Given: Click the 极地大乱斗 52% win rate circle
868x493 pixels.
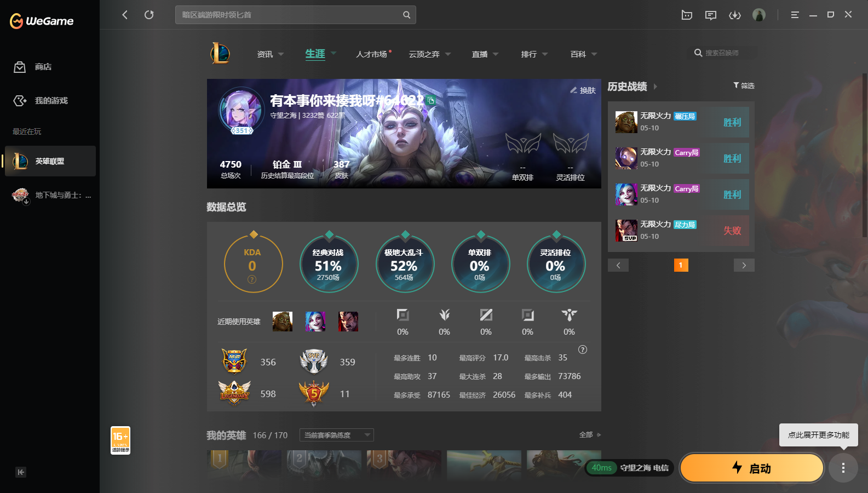Looking at the screenshot, I should 404,263.
